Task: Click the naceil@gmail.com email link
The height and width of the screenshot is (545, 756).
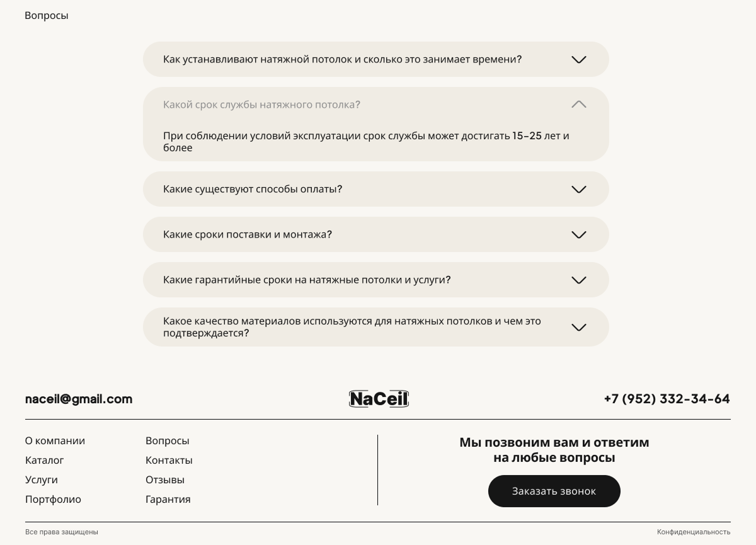Action: click(79, 399)
